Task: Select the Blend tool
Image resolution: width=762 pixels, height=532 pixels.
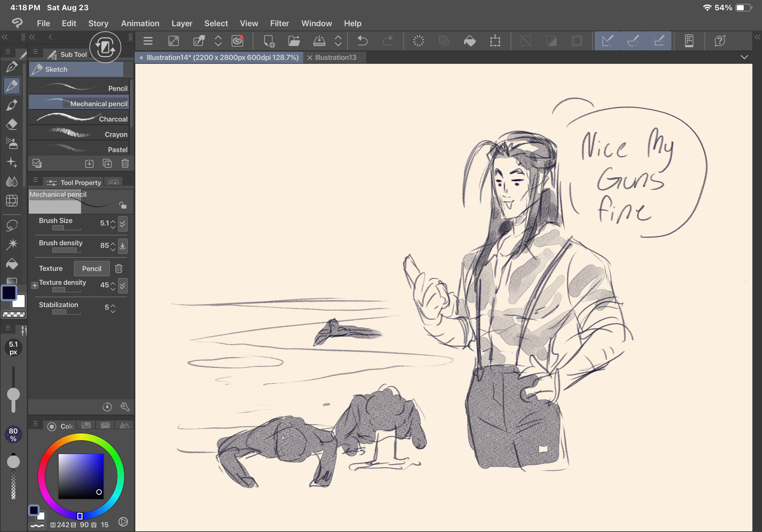Action: [12, 181]
